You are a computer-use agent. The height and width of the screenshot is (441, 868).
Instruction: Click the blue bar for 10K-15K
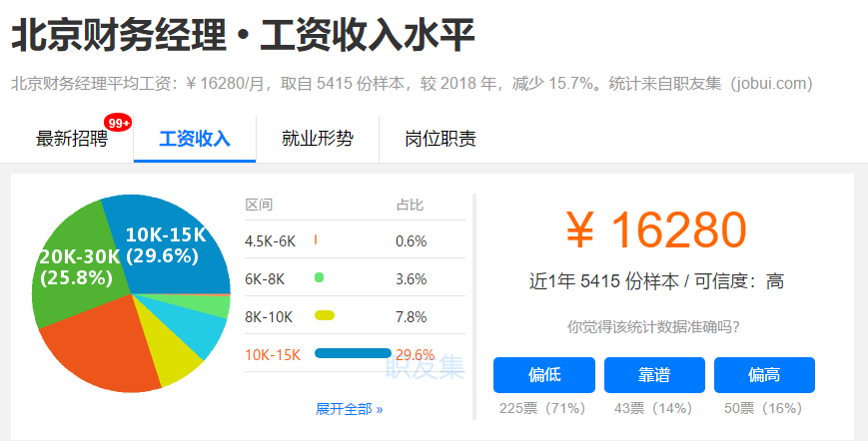[353, 353]
